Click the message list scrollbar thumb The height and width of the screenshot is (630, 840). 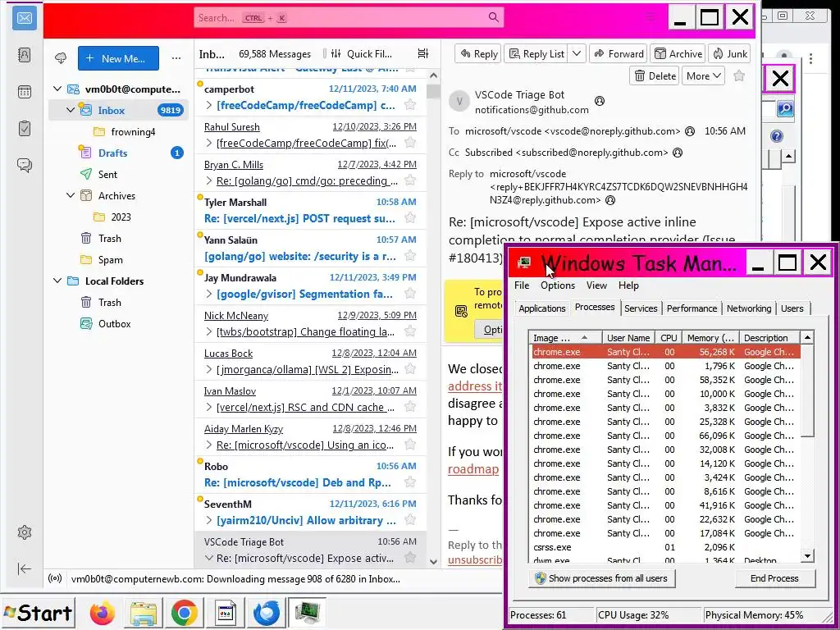point(433,91)
